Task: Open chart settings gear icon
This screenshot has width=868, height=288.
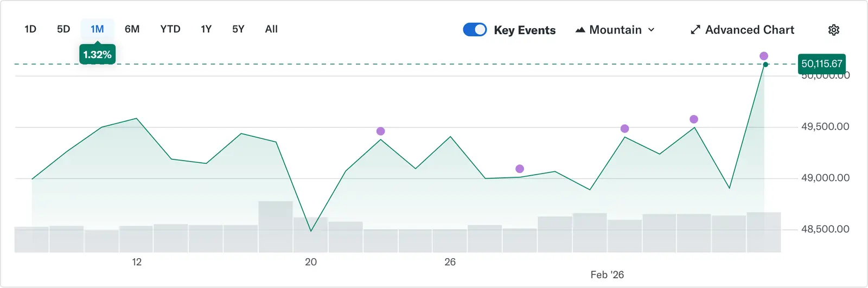Action: pos(834,30)
